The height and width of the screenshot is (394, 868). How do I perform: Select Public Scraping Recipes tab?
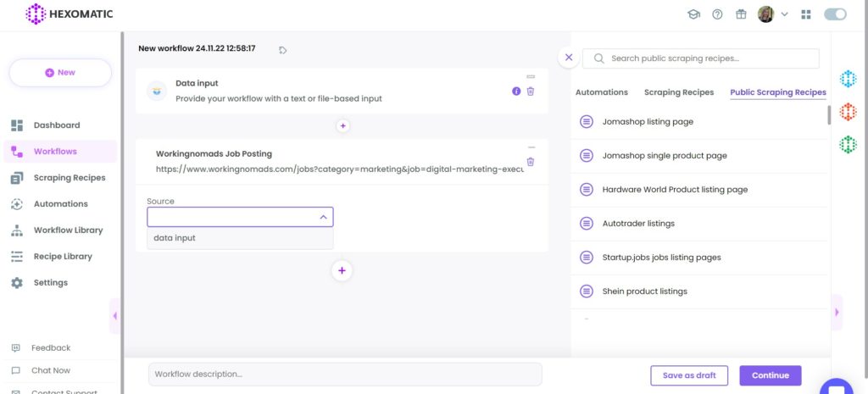778,92
